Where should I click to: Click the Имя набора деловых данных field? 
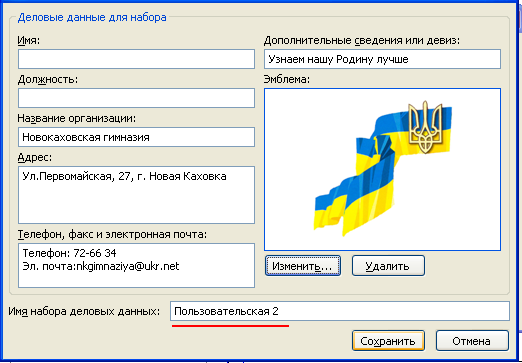pos(340,311)
